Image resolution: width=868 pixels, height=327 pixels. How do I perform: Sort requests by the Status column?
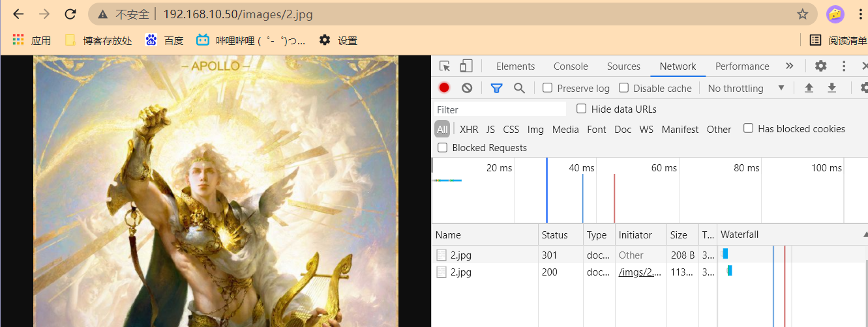[x=560, y=235]
